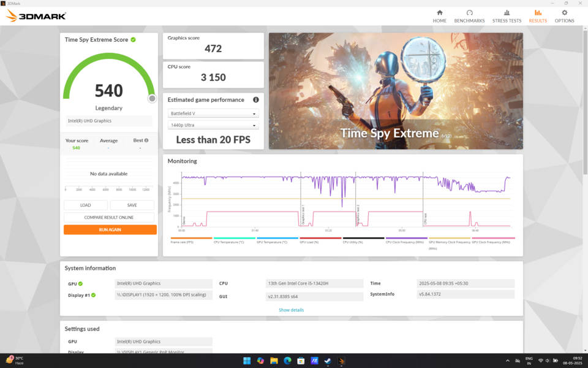Viewport: 588px width, 368px height.
Task: Toggle the GPU Temperature legend series
Action: [x=277, y=240]
